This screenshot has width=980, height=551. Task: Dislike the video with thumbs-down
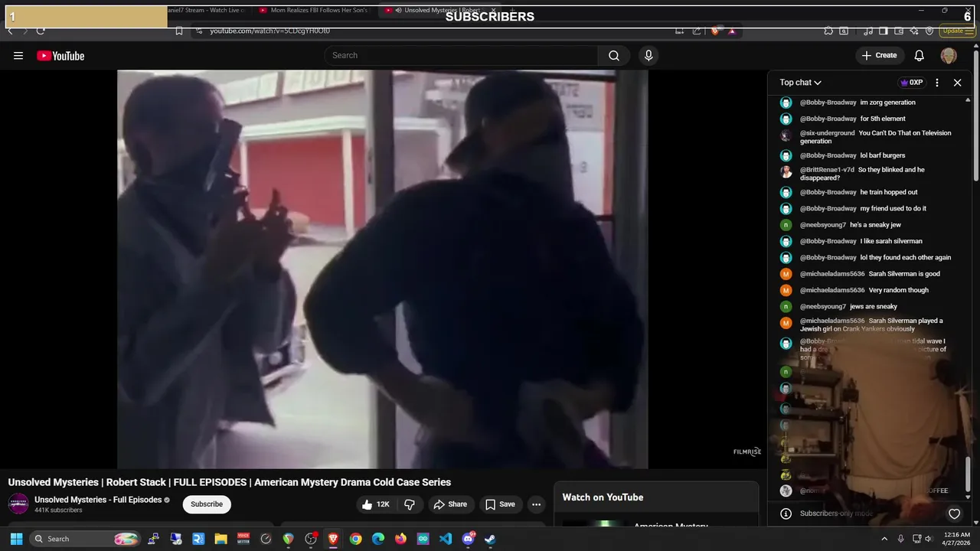(x=410, y=504)
